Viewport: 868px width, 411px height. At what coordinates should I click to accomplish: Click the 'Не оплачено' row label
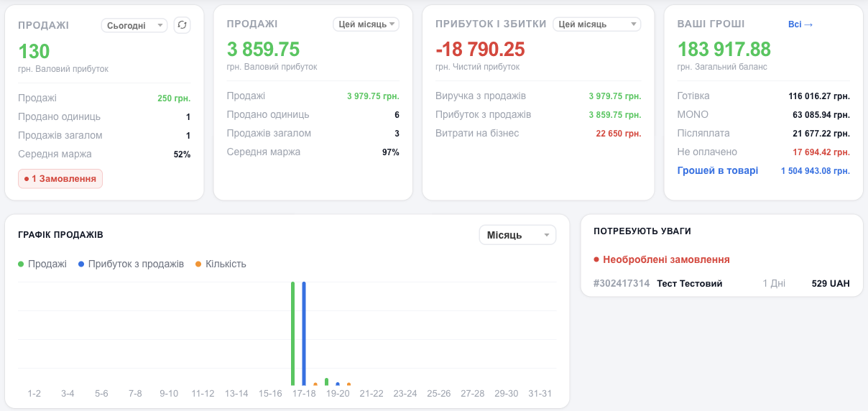(x=707, y=152)
